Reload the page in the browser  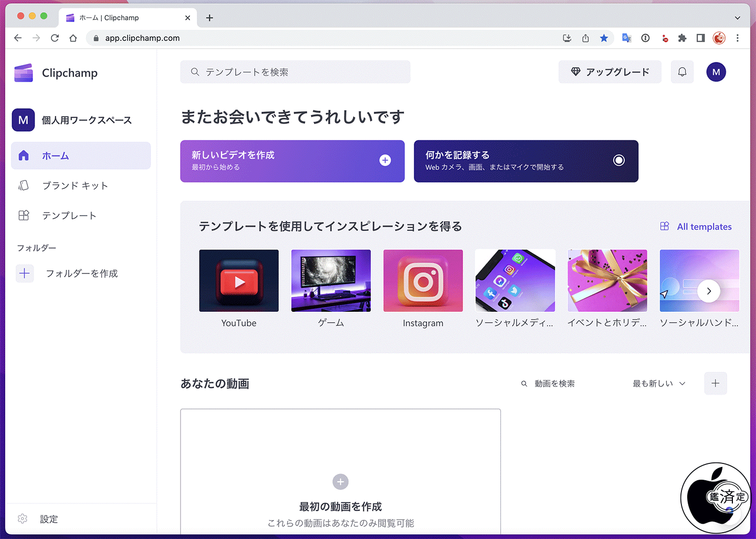pos(55,38)
